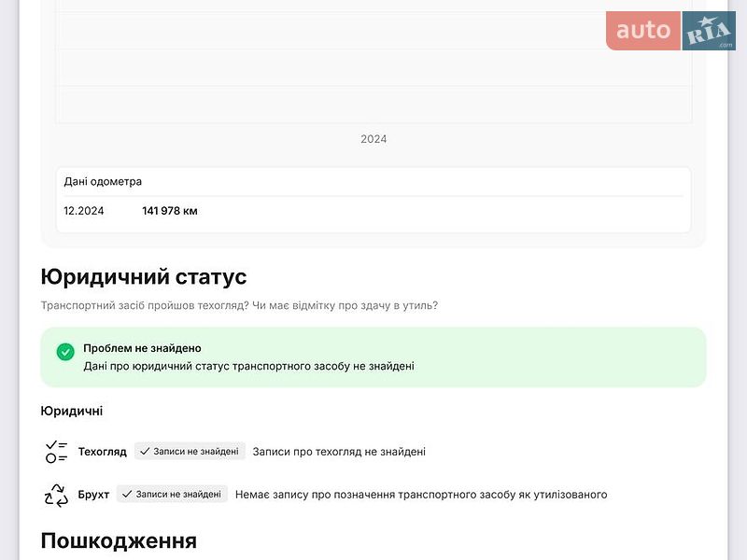Click the 'Дані одометра' label

pyautogui.click(x=103, y=181)
